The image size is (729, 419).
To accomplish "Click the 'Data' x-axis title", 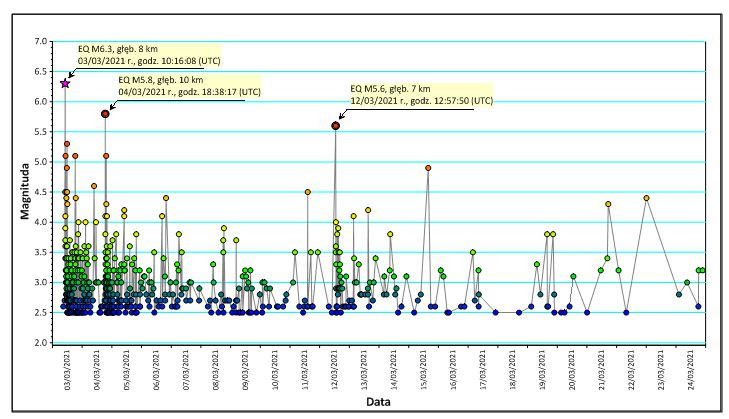I will tap(378, 402).
